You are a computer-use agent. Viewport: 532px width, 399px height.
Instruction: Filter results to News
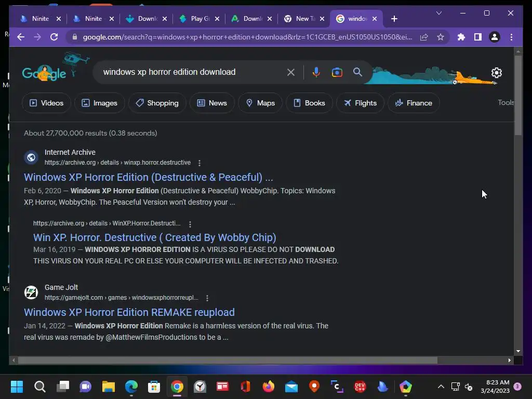tap(212, 103)
